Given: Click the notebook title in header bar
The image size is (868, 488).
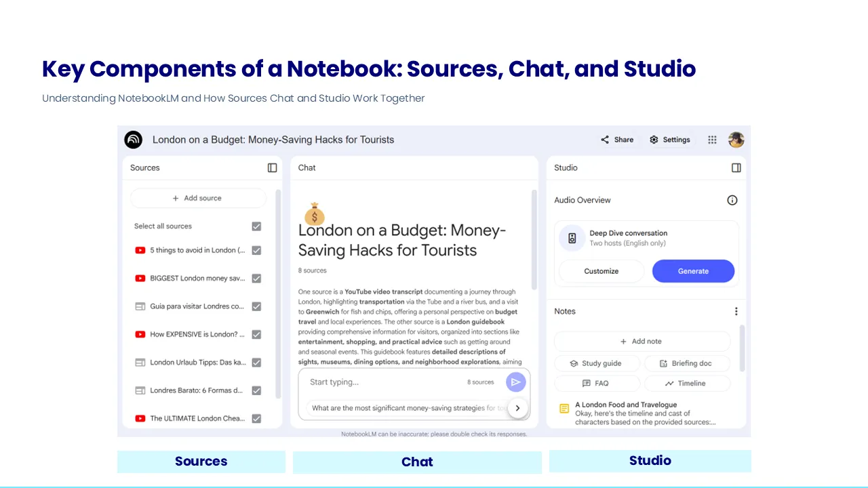Looking at the screenshot, I should tap(273, 140).
